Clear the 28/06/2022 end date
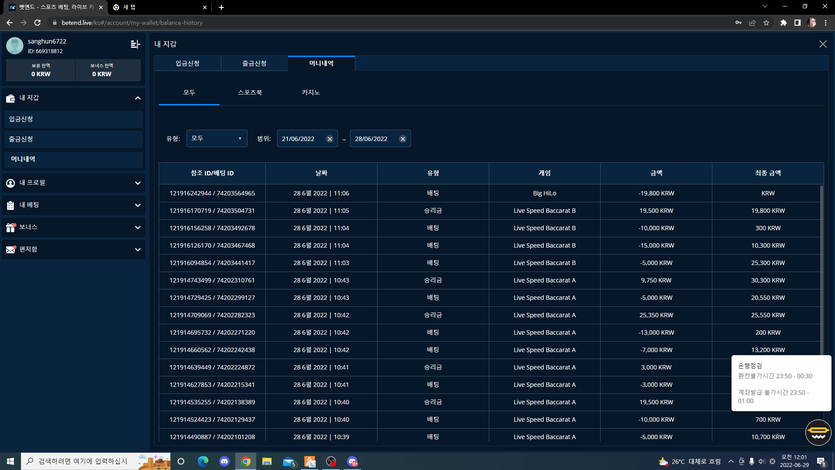 tap(403, 139)
